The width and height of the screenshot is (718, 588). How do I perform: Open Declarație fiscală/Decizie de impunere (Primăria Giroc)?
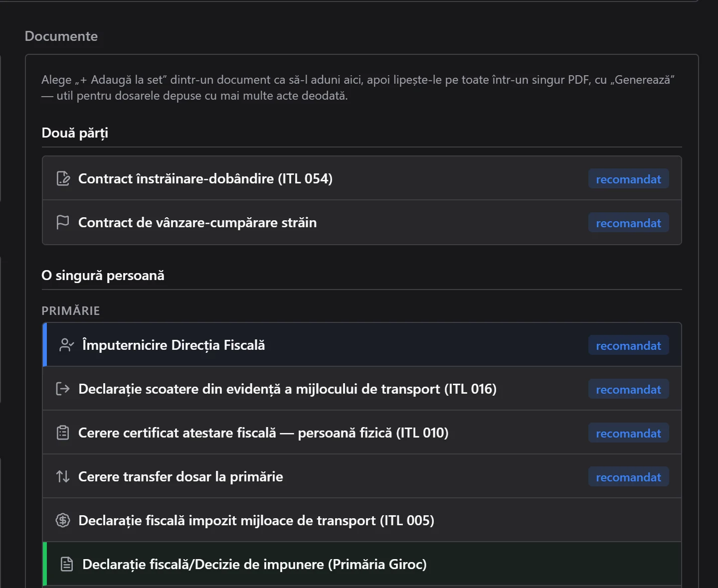[x=362, y=564]
